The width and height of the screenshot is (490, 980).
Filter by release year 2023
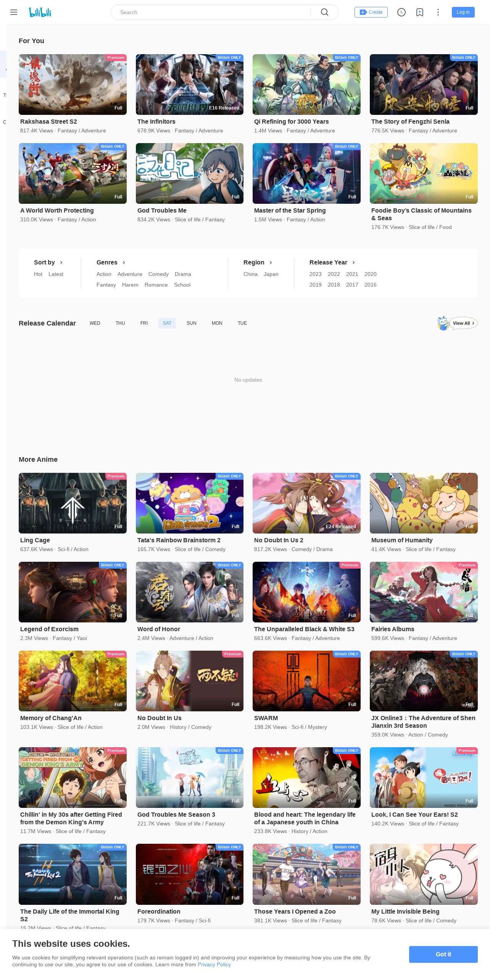(x=316, y=274)
